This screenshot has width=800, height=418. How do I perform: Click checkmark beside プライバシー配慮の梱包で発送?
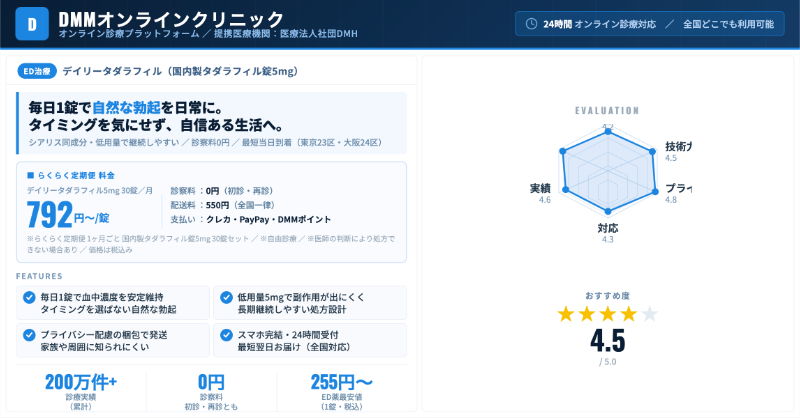[28, 334]
